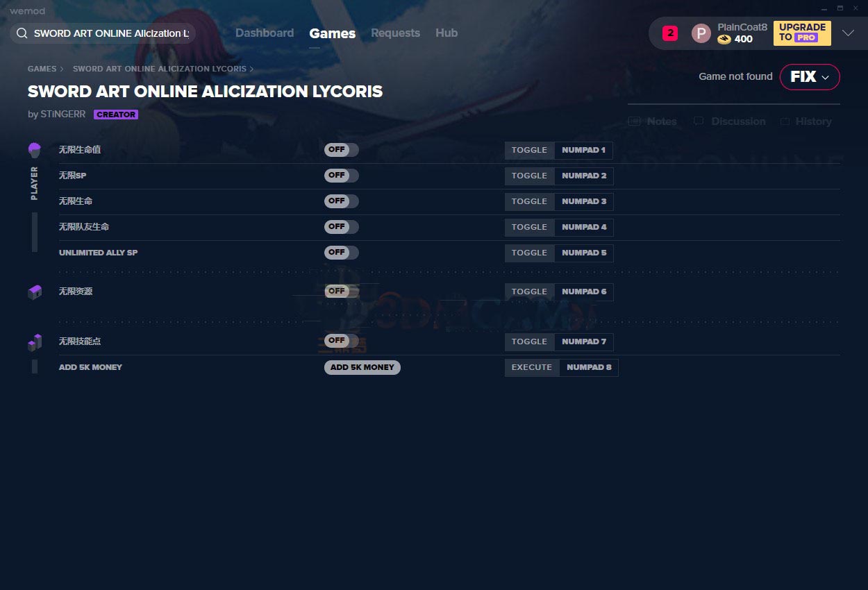The width and height of the screenshot is (868, 590).
Task: Maximize the WeMod window
Action: [840, 8]
